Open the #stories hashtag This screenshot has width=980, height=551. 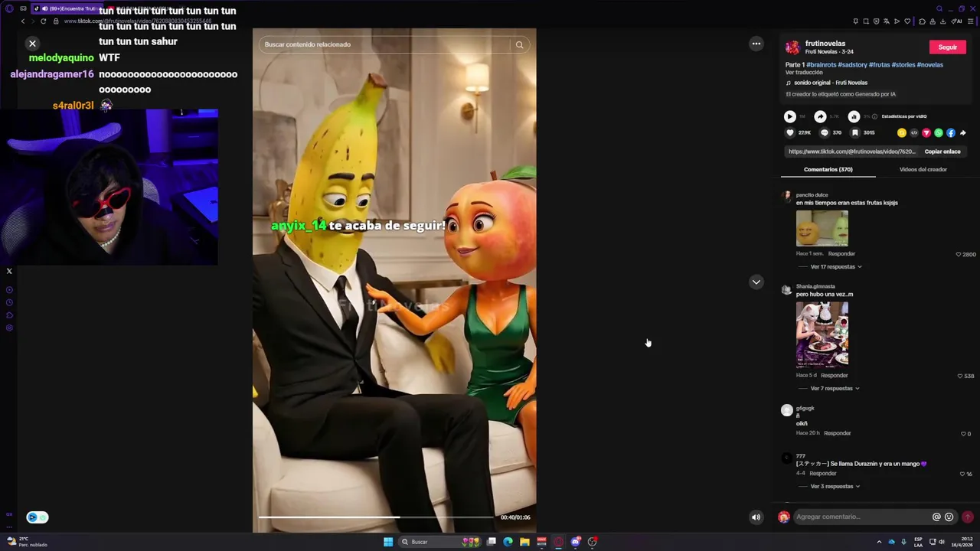(x=903, y=65)
